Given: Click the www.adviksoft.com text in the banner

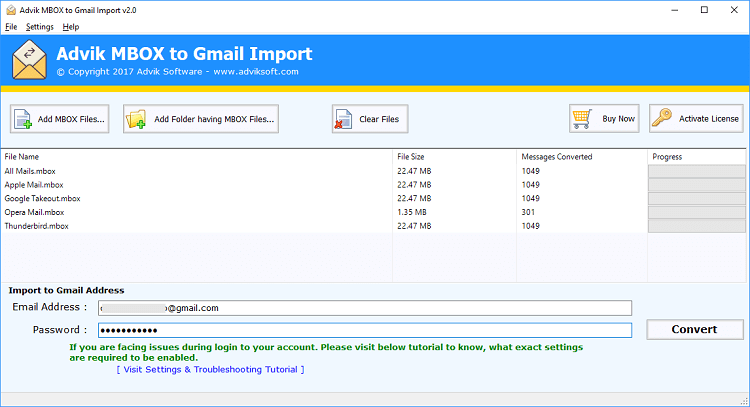Looking at the screenshot, I should click(256, 72).
